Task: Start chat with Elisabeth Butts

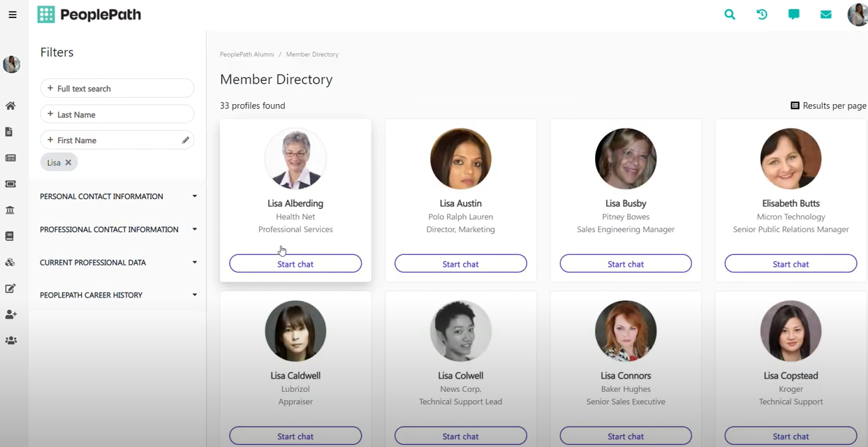Action: 790,263
